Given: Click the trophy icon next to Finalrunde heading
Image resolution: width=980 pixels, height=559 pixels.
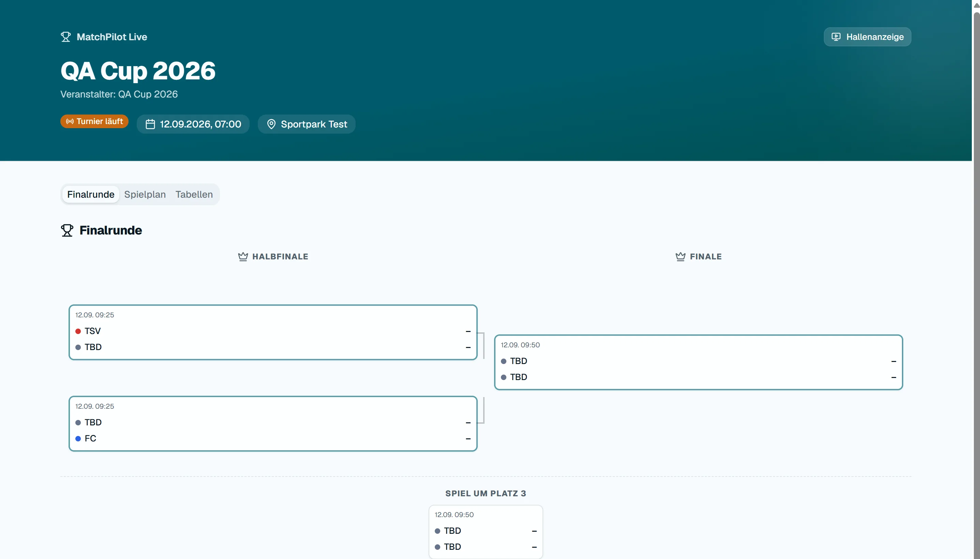Looking at the screenshot, I should [67, 230].
